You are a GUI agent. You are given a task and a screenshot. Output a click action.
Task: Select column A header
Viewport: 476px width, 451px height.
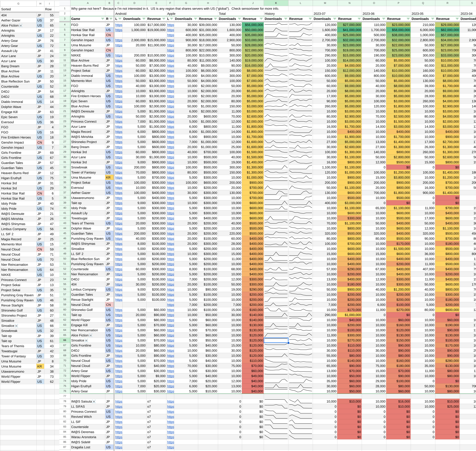(x=88, y=3)
